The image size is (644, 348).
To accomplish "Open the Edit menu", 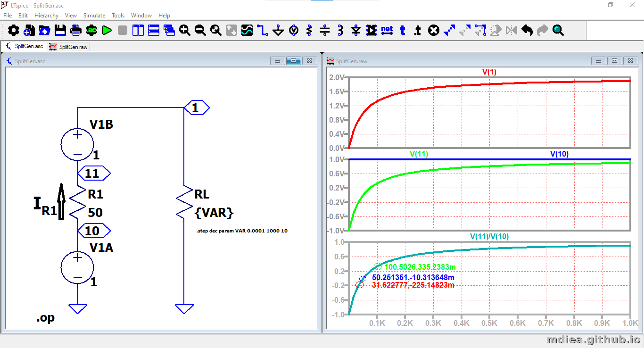I will coord(23,16).
